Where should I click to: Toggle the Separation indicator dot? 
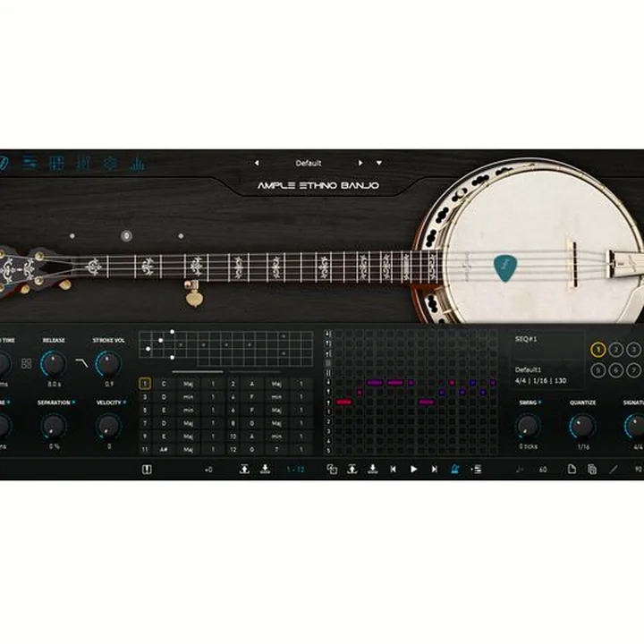(74, 402)
